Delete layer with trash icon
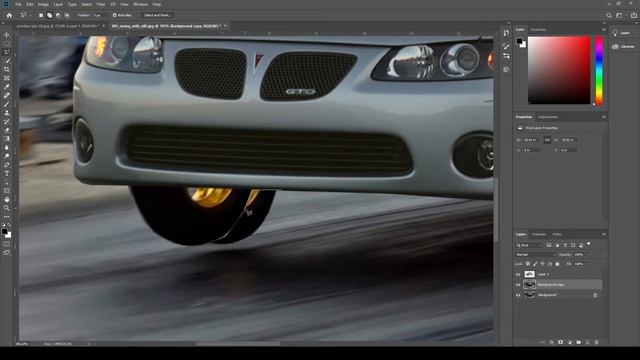 [x=597, y=342]
